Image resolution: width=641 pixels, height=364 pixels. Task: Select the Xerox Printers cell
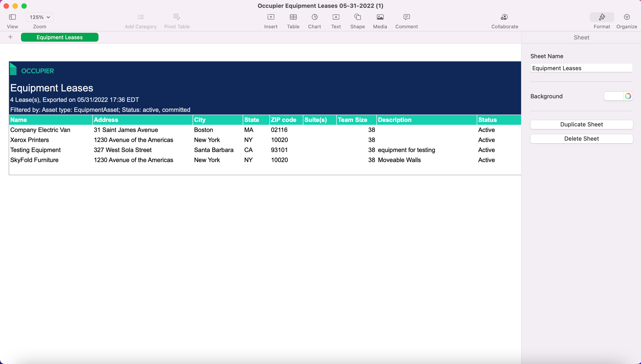pos(51,140)
